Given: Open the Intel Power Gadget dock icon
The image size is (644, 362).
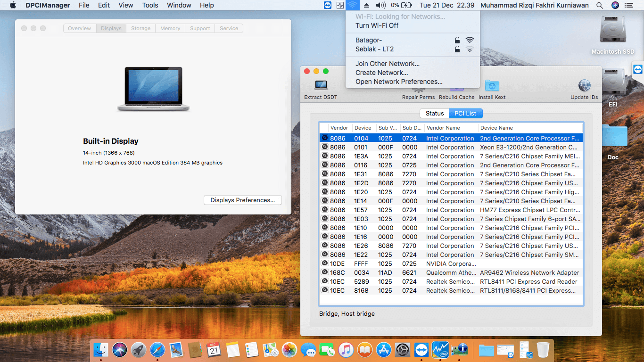Looking at the screenshot, I should point(440,350).
